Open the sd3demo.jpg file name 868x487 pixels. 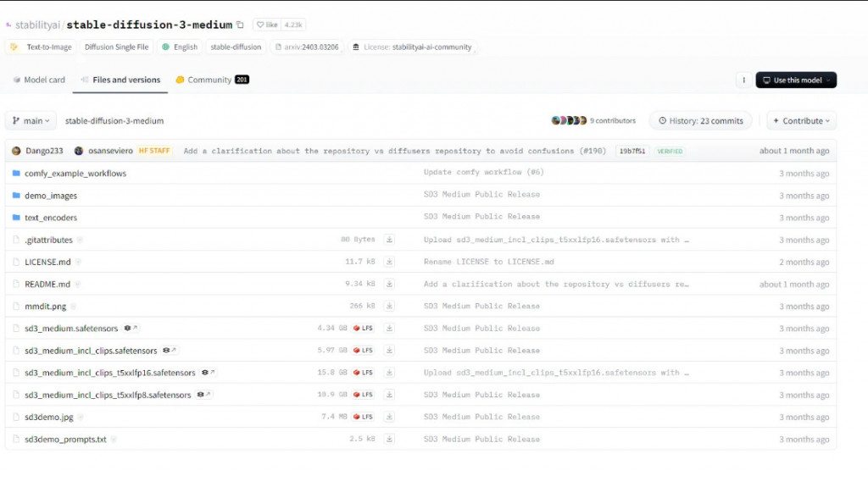48,417
